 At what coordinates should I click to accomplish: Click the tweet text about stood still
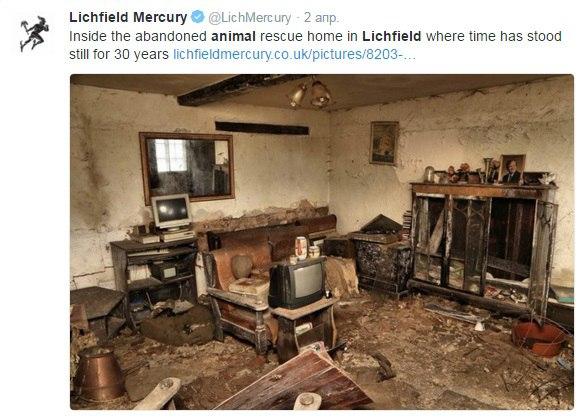pyautogui.click(x=315, y=45)
